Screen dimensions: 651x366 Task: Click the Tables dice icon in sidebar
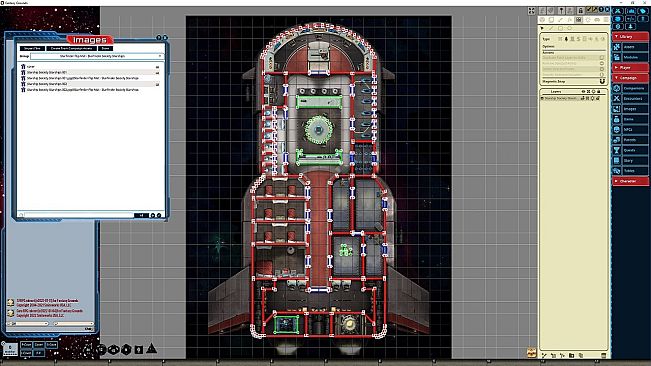617,171
